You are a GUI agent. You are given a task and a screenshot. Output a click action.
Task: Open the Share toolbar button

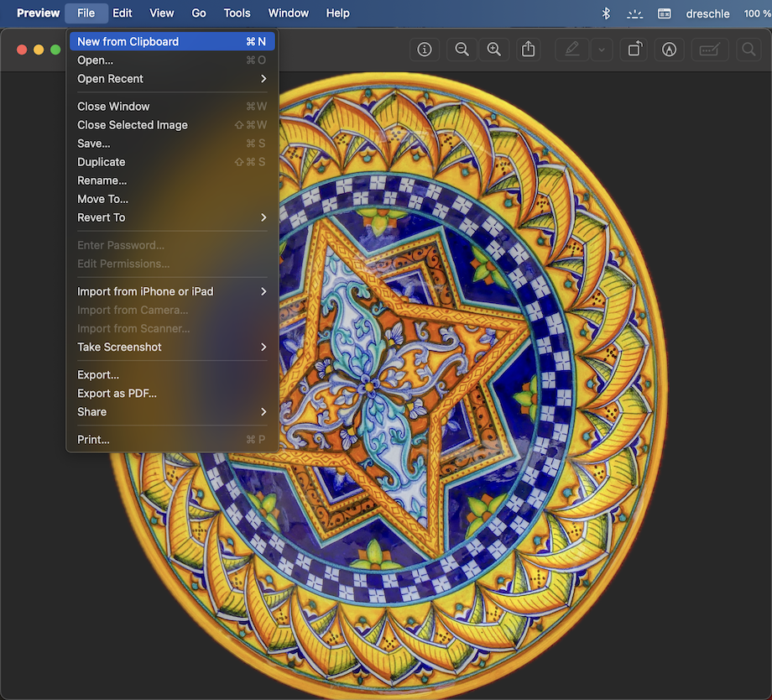click(x=528, y=50)
